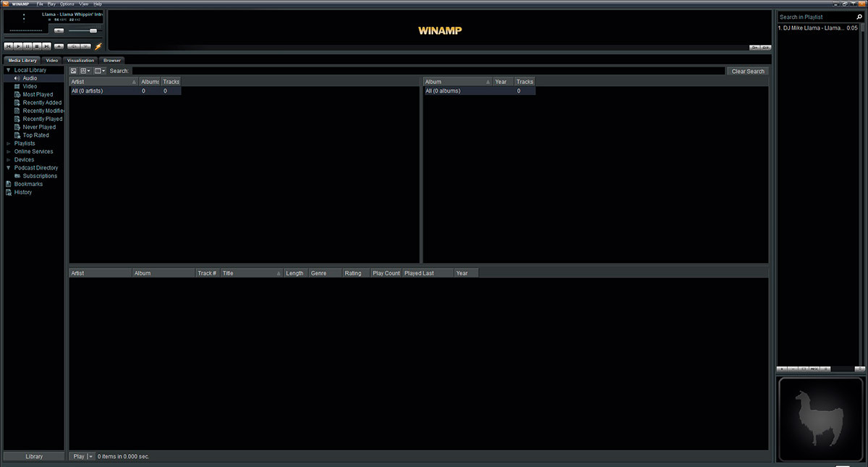Click the lightning bolt Winamp icon
The image size is (868, 467).
pyautogui.click(x=98, y=46)
